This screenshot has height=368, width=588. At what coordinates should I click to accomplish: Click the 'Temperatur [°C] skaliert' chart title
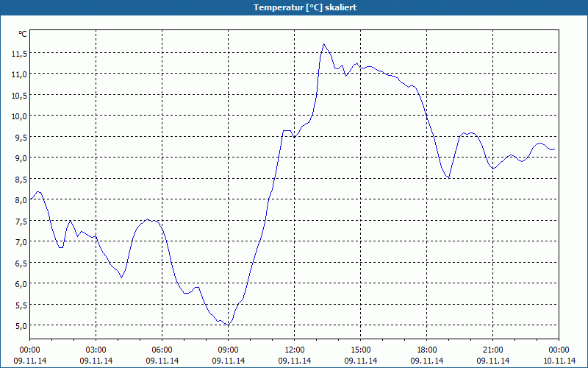point(304,7)
